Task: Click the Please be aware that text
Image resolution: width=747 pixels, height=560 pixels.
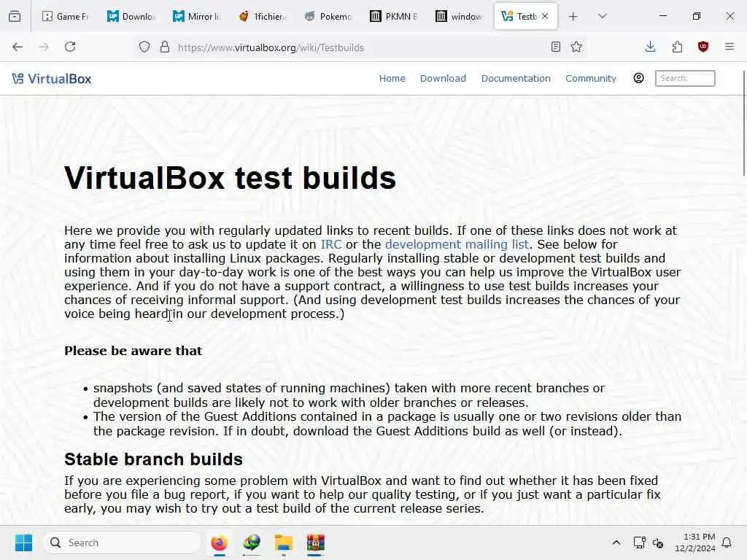Action: [133, 351]
